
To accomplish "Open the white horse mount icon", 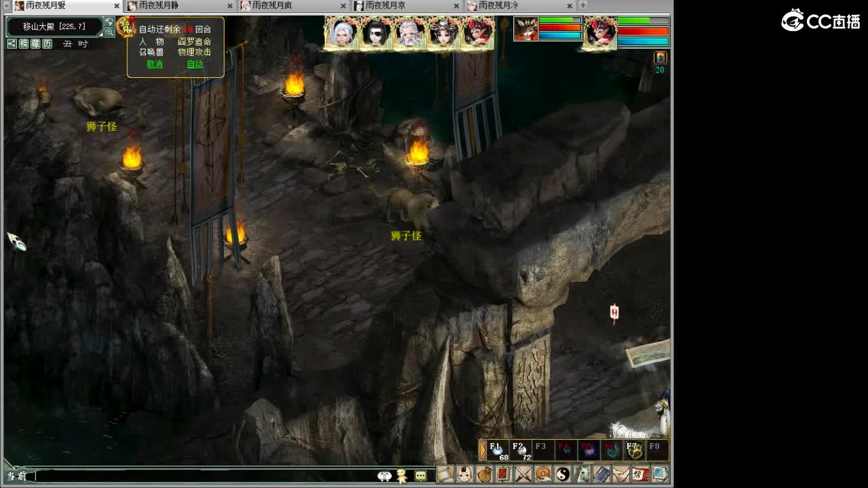I will point(583,474).
